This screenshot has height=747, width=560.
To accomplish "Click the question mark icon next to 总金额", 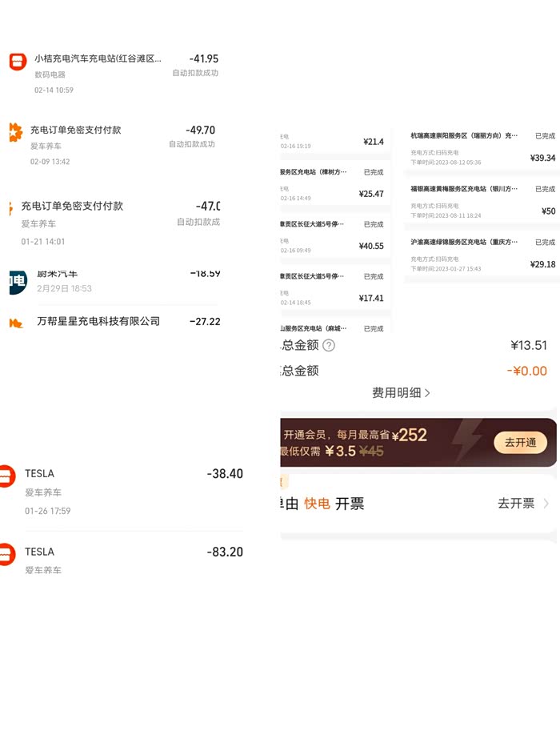I will point(329,345).
